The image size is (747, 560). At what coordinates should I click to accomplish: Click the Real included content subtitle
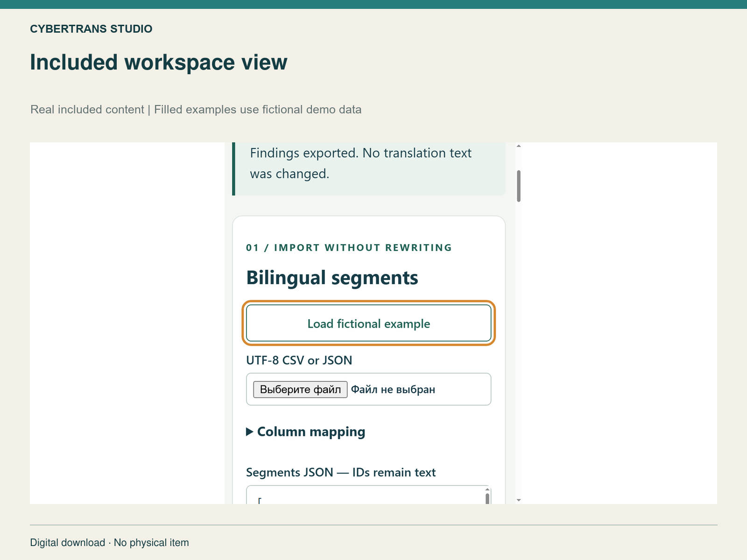[x=196, y=110]
